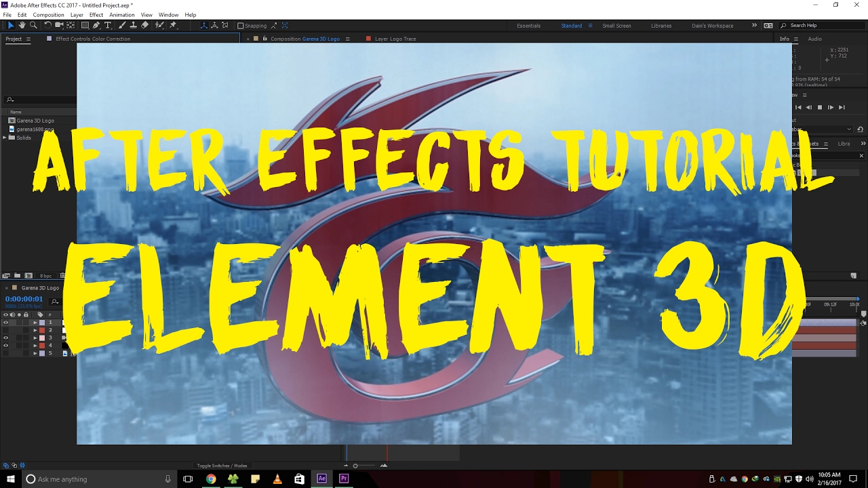
Task: Select the Rectangle shape tool
Action: point(85,25)
